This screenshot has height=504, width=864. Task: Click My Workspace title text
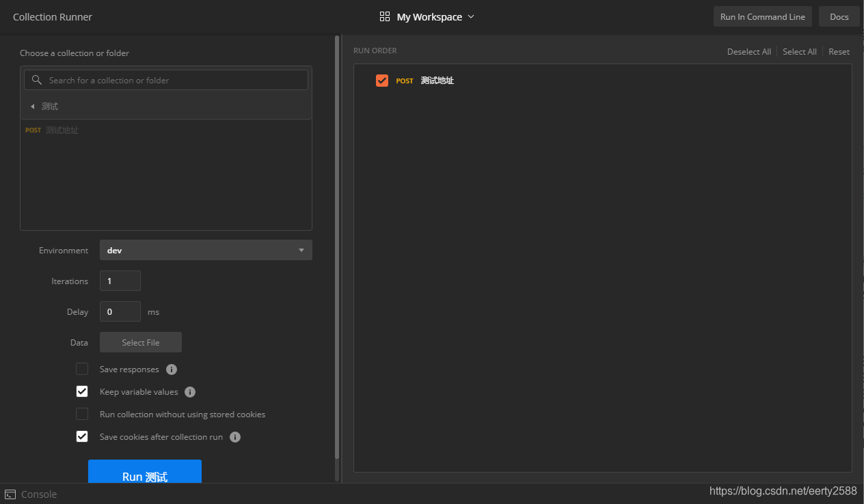click(x=429, y=17)
